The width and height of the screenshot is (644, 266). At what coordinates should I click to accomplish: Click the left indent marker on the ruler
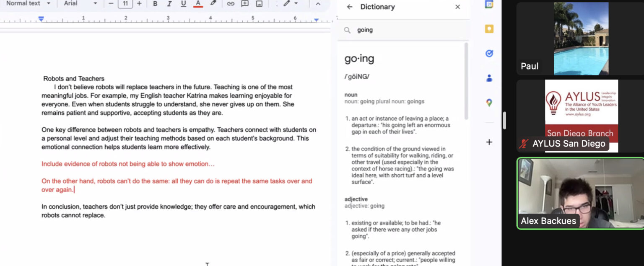pyautogui.click(x=41, y=19)
